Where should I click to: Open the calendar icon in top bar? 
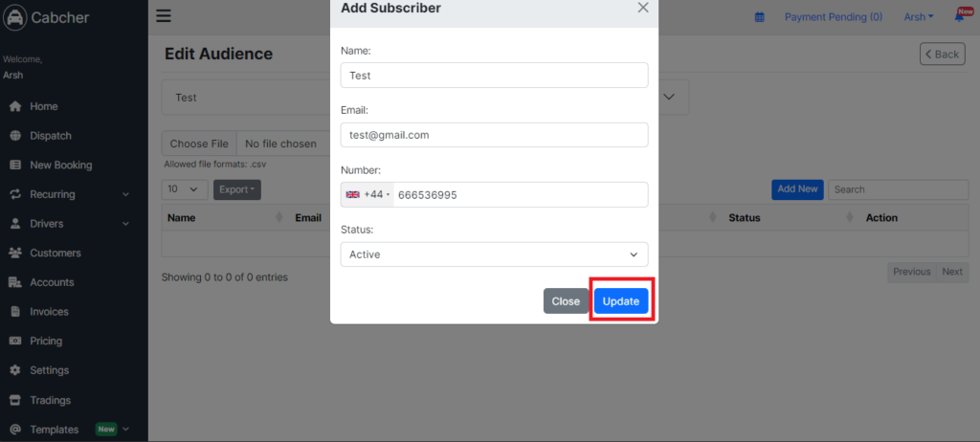tap(759, 17)
